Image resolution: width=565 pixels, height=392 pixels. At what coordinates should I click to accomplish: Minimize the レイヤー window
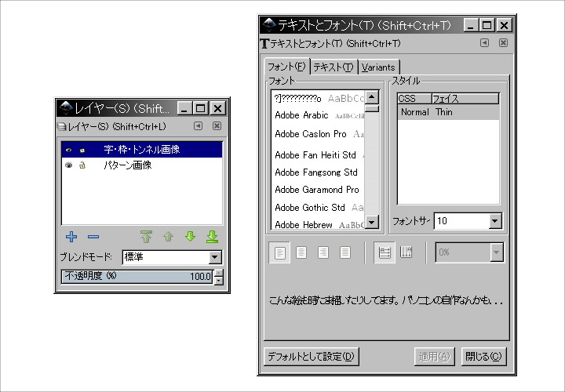coord(184,108)
